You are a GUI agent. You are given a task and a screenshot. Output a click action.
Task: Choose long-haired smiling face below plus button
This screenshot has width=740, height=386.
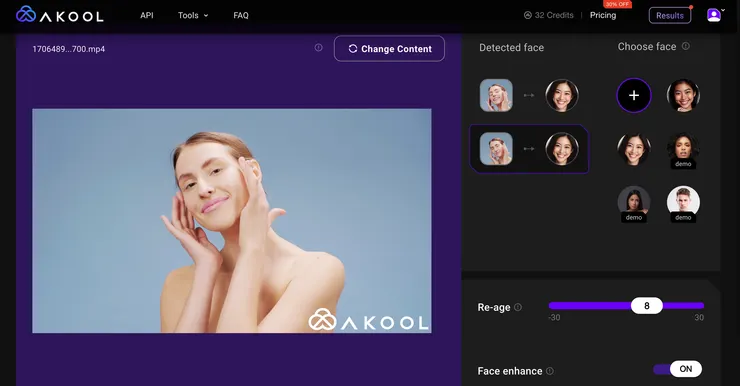[x=634, y=150]
